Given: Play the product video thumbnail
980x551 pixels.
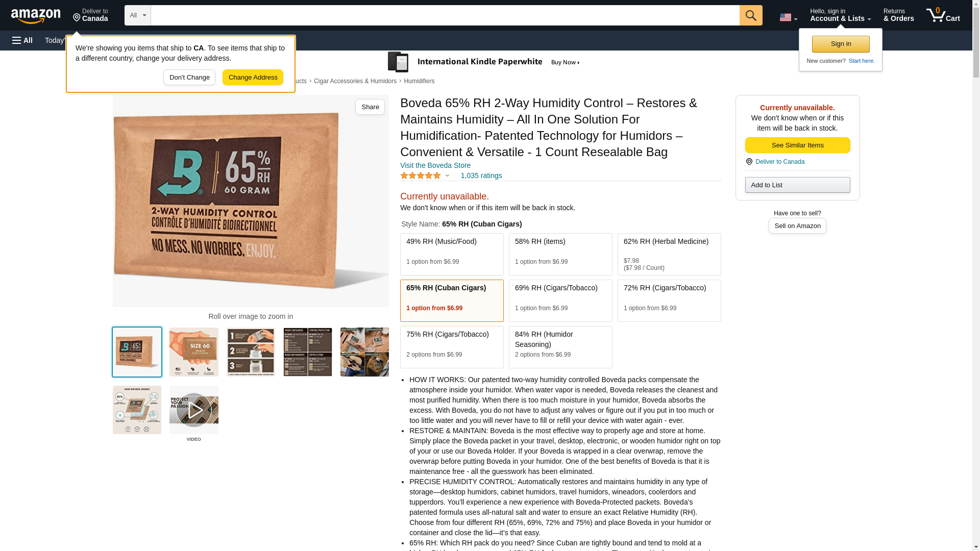Looking at the screenshot, I should pos(194,410).
